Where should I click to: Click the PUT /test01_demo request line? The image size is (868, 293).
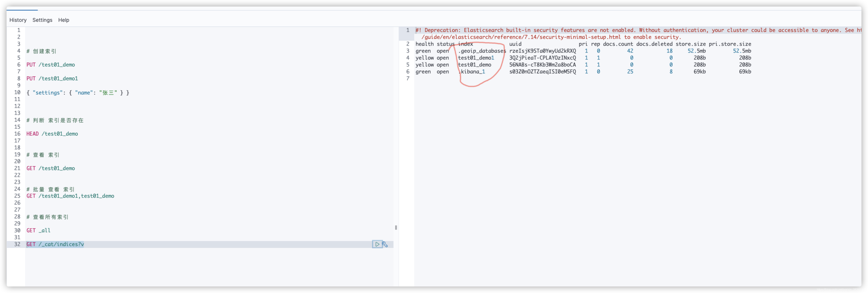[x=51, y=65]
